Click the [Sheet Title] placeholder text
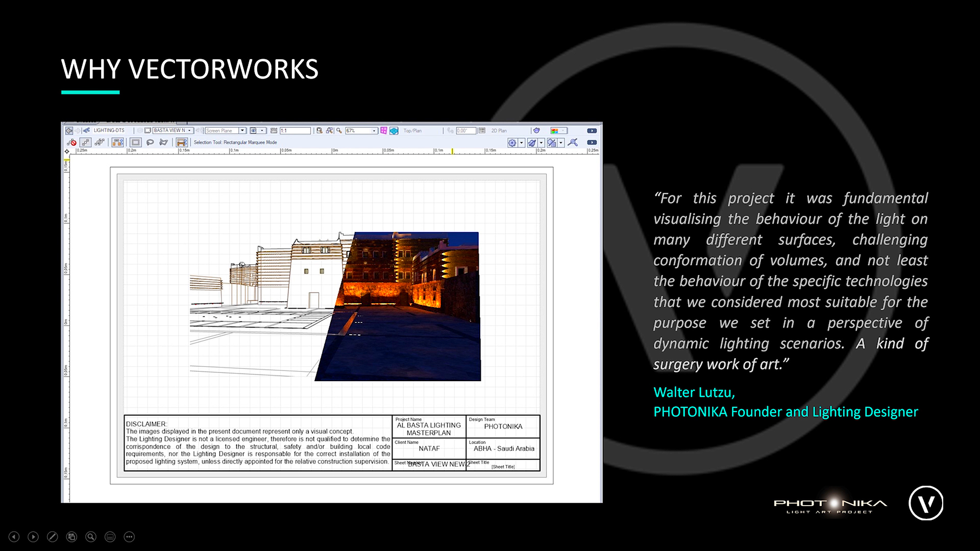Screen dimensions: 980x551 coord(503,466)
